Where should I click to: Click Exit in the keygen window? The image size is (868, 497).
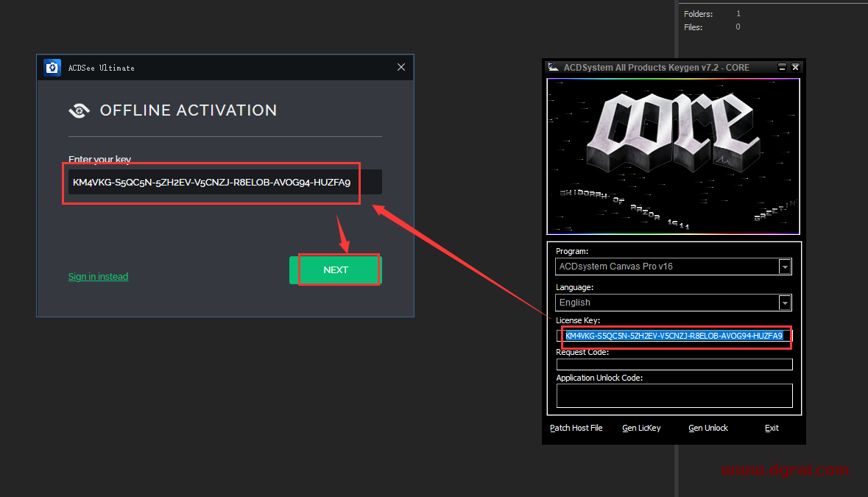coord(771,428)
